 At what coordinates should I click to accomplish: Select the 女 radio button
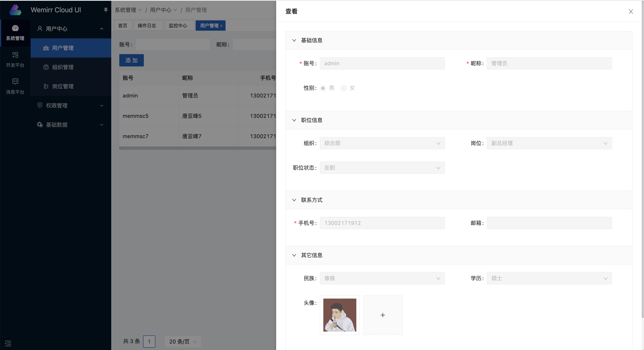(x=344, y=88)
